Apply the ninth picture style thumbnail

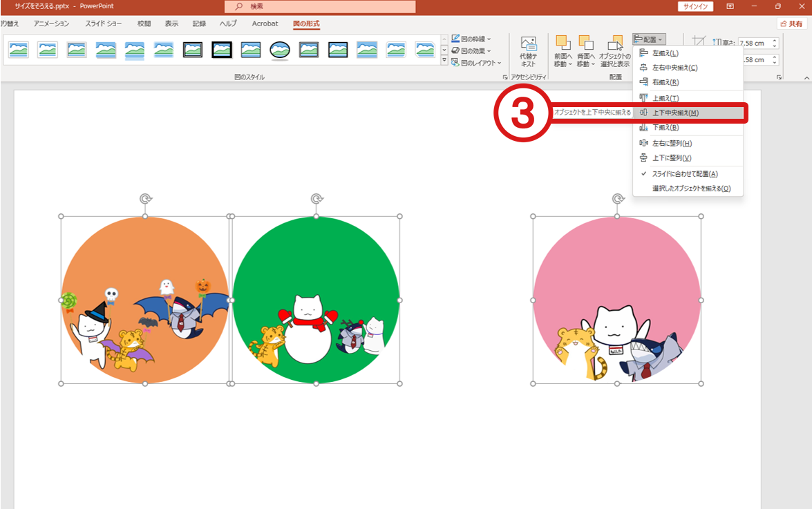[x=251, y=50]
